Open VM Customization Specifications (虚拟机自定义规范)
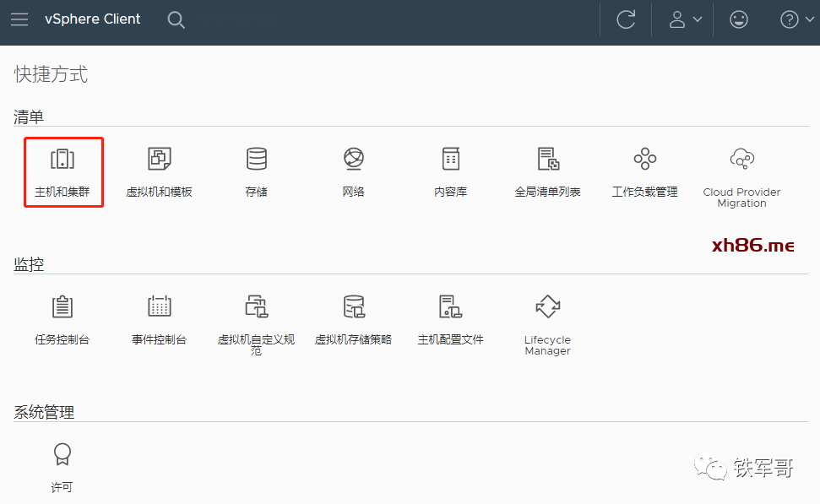The height and width of the screenshot is (504, 820). coord(256,307)
